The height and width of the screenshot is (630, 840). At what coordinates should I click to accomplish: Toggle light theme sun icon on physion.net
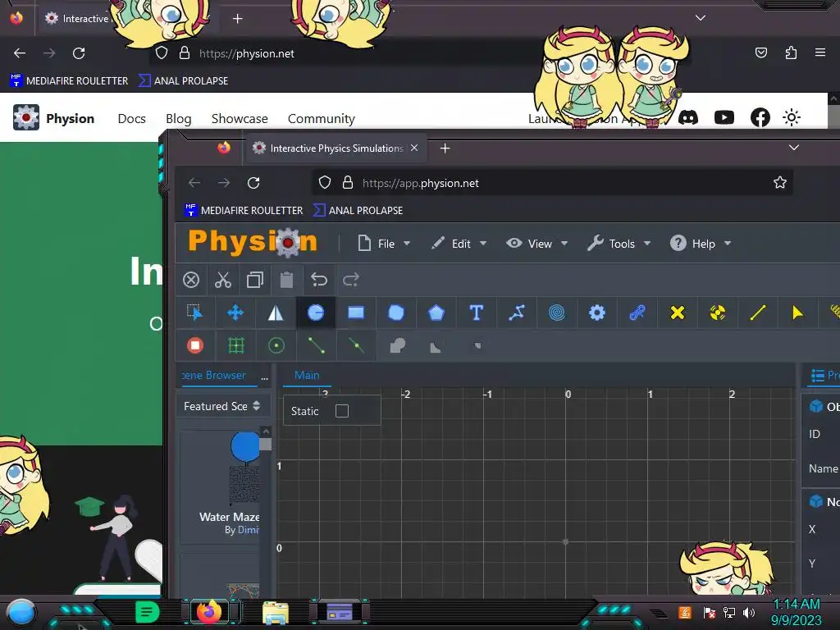point(792,117)
